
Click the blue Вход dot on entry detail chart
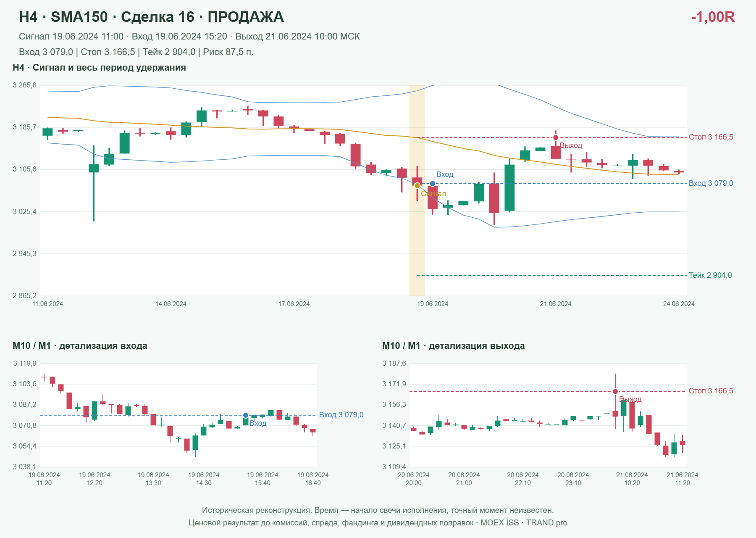246,415
